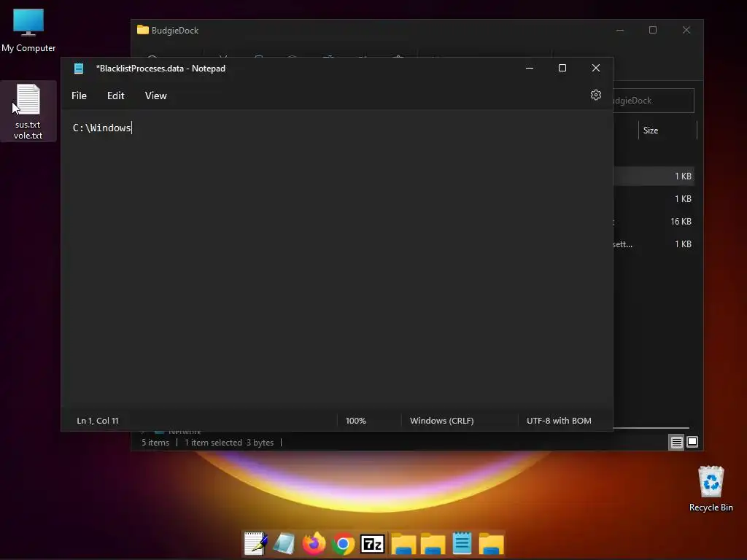The image size is (747, 560).
Task: Sort by the Size column header in Explorer
Action: click(x=650, y=130)
